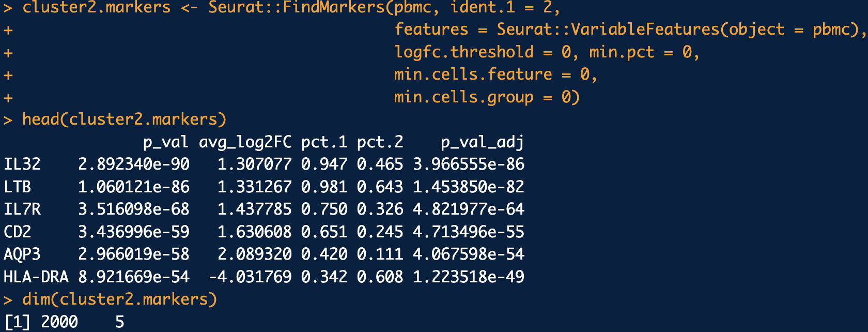This screenshot has width=868, height=332.
Task: Click the Seurat::FindMarkers function call text
Action: tap(297, 8)
